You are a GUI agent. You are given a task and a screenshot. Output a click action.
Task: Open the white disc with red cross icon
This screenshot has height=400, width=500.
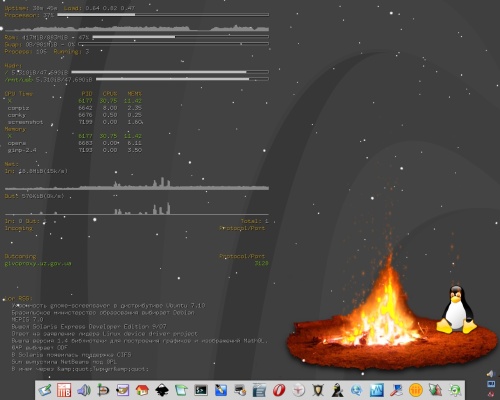pos(298,390)
